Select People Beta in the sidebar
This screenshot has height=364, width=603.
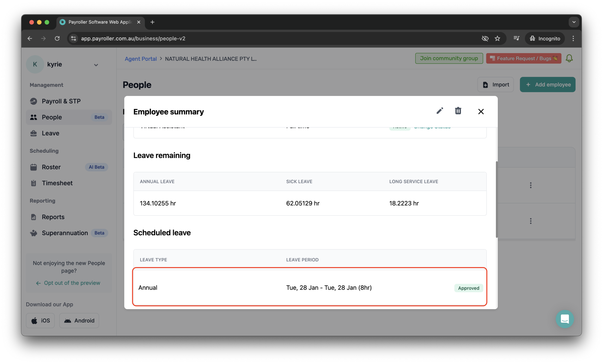point(52,117)
